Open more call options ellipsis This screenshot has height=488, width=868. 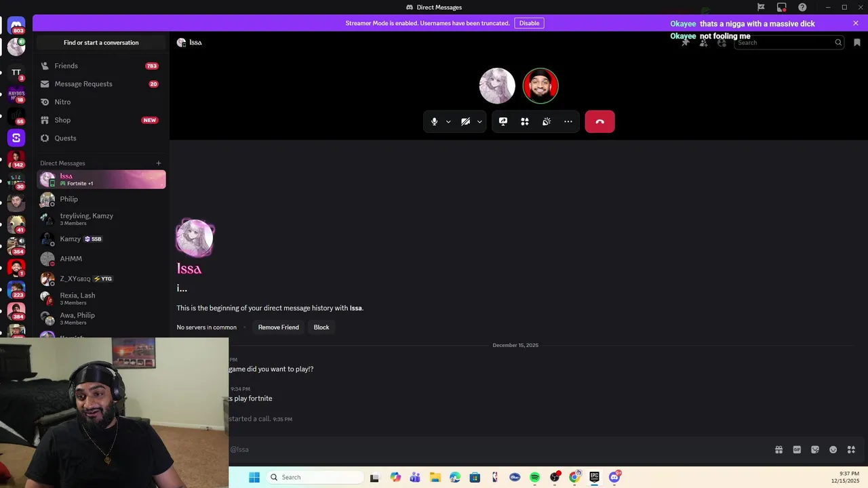[x=568, y=121]
